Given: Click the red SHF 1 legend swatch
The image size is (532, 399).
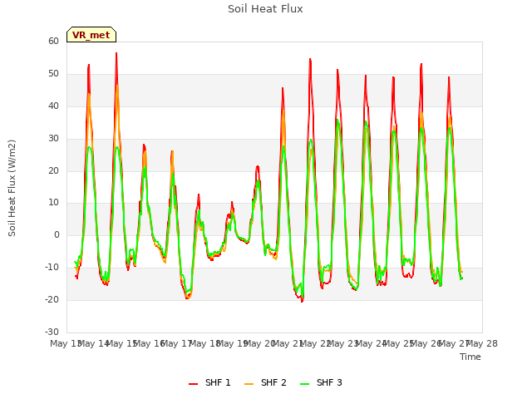Looking at the screenshot, I should point(193,384).
